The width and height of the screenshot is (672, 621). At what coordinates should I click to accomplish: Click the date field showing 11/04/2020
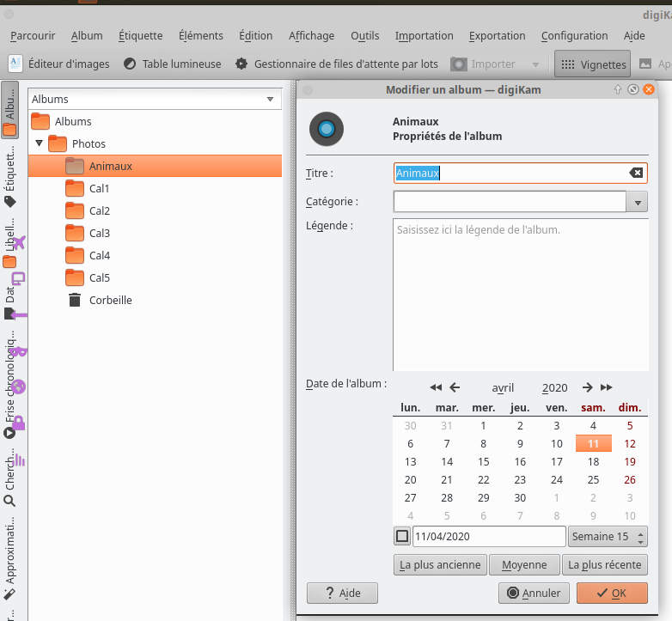pos(489,537)
